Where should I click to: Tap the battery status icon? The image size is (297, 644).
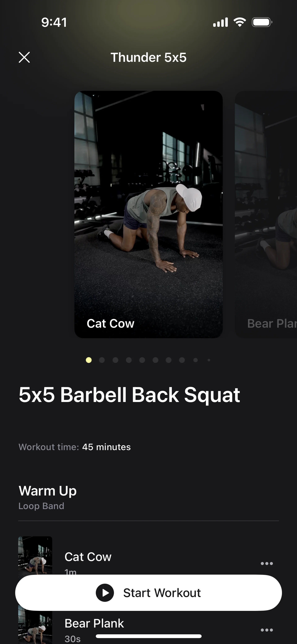262,22
